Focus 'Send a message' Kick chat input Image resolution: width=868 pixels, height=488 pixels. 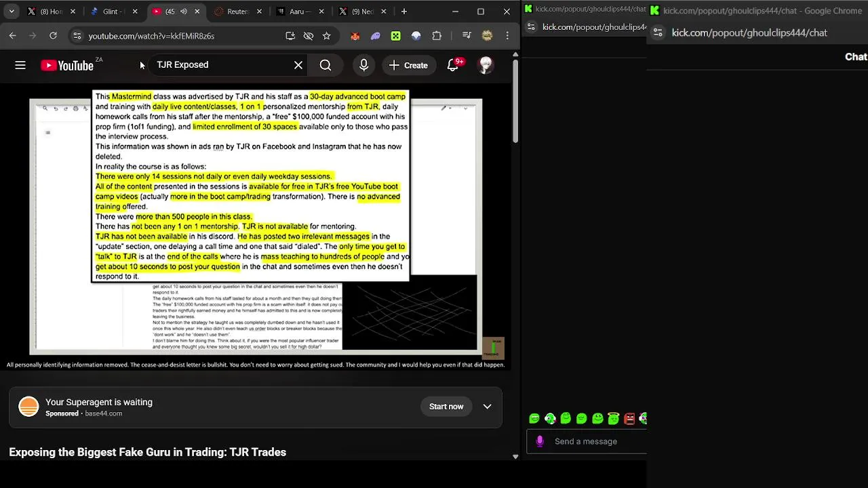point(587,441)
